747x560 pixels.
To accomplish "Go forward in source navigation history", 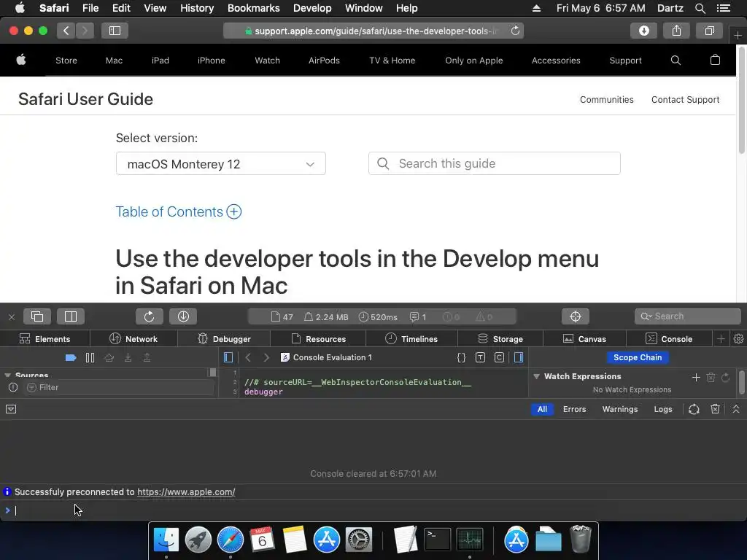I will click(x=266, y=357).
